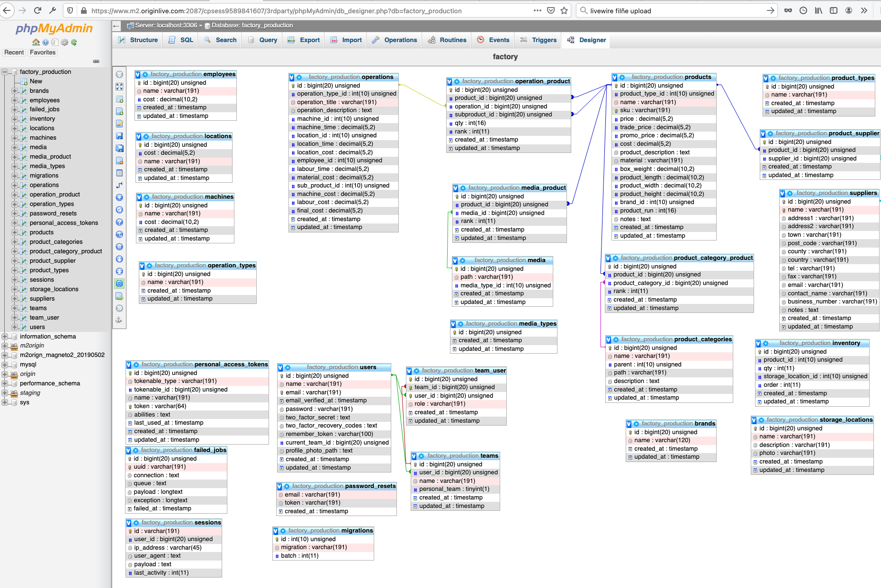Expand the suppliers tree node

14,299
